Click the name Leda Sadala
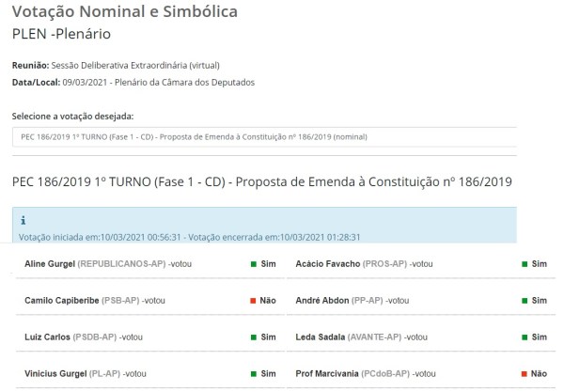This screenshot has width=564, height=392. point(321,337)
